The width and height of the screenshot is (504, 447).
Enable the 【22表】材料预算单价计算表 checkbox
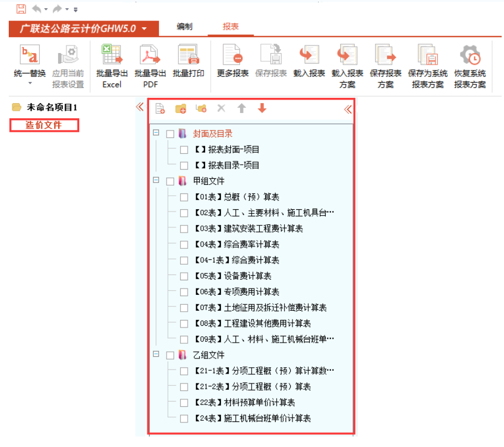(184, 403)
